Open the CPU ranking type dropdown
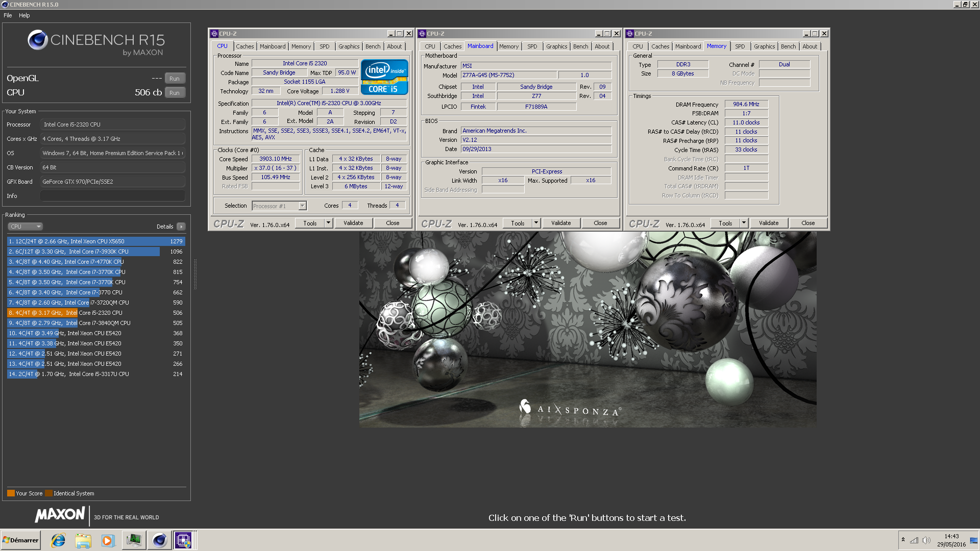 25,227
